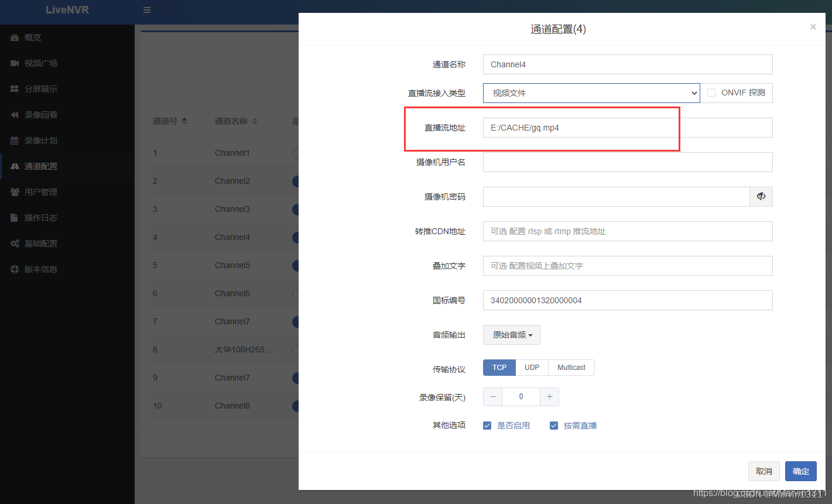832x504 pixels.
Task: Sort table by 通道名称 column arrows
Action: click(x=254, y=121)
